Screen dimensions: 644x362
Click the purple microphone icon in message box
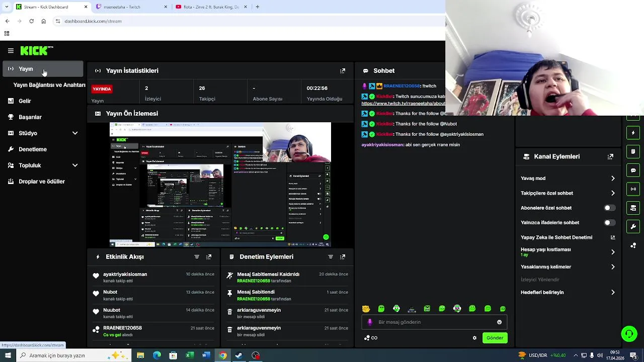(370, 322)
